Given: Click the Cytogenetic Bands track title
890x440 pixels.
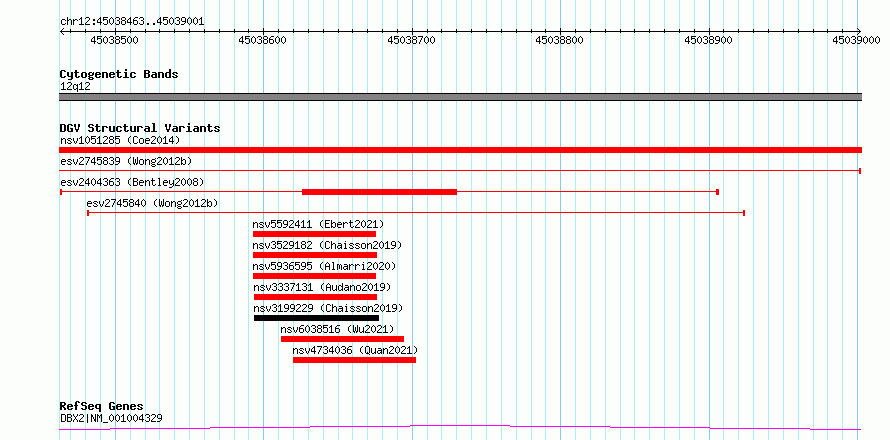Looking at the screenshot, I should coord(119,74).
